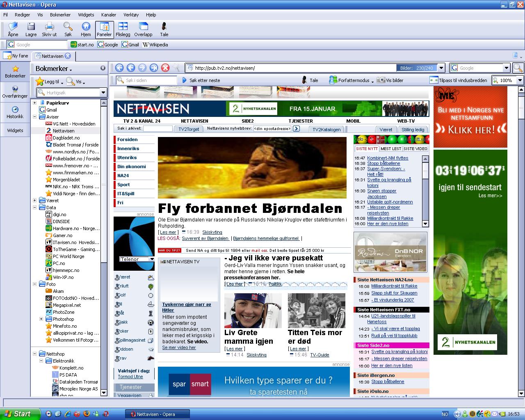Switch to the SISTE VIDEO tab
Screen dimensions: 525x420
pyautogui.click(x=415, y=148)
